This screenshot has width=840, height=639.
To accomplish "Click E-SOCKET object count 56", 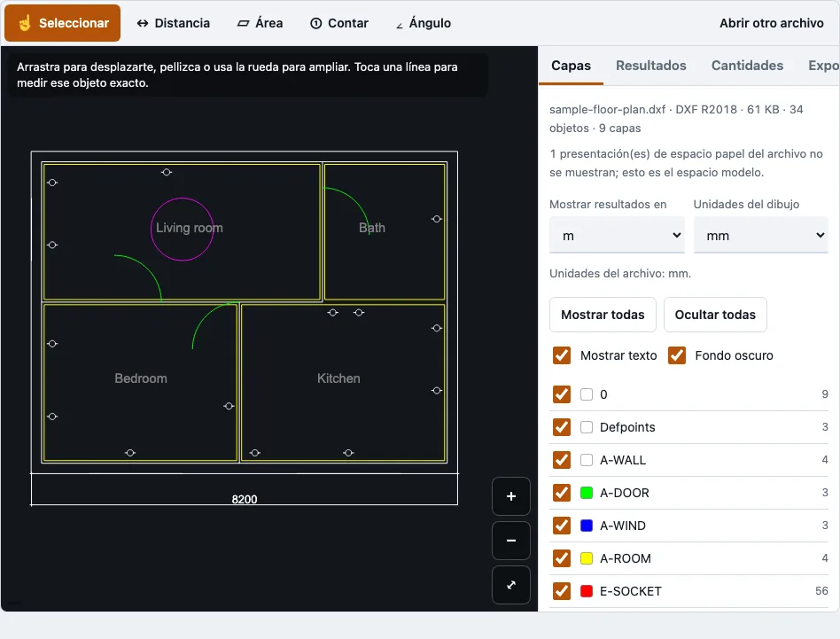I will (x=821, y=591).
